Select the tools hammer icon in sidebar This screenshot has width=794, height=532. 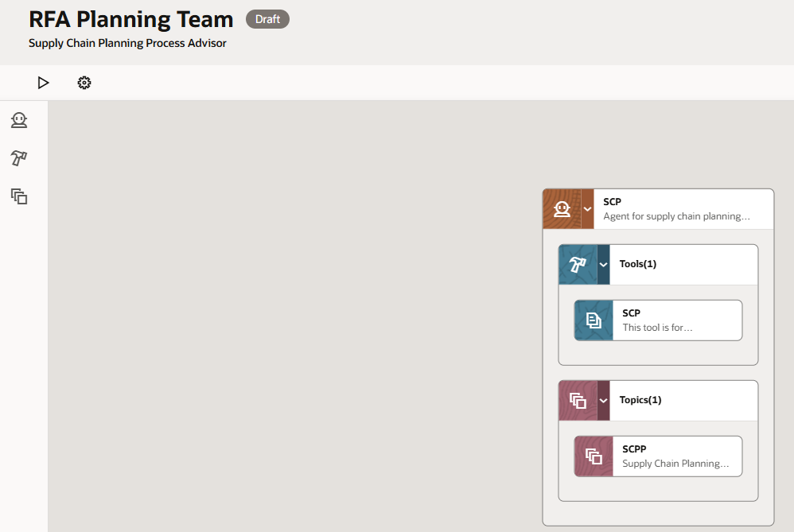click(x=19, y=158)
